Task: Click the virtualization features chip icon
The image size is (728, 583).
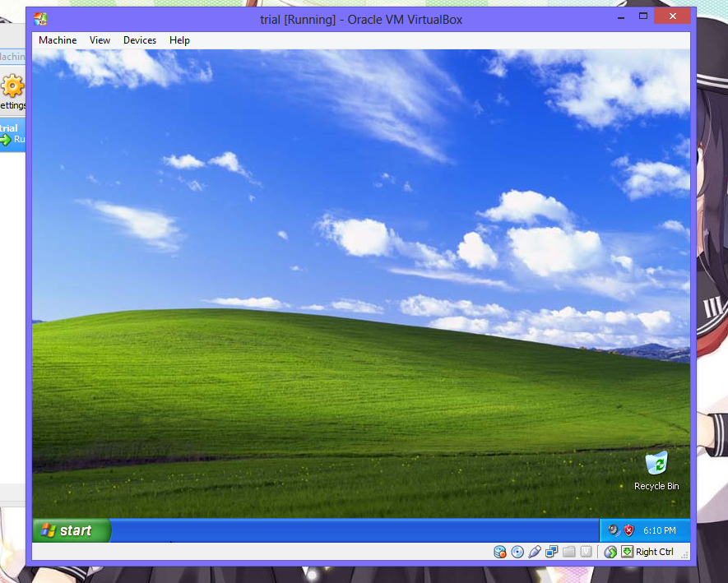Action: pos(585,551)
